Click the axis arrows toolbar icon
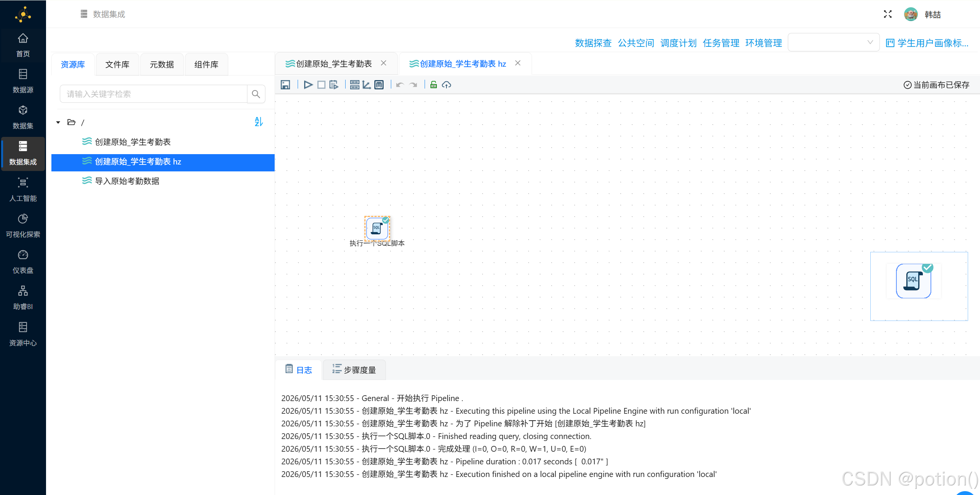The image size is (980, 495). [367, 85]
